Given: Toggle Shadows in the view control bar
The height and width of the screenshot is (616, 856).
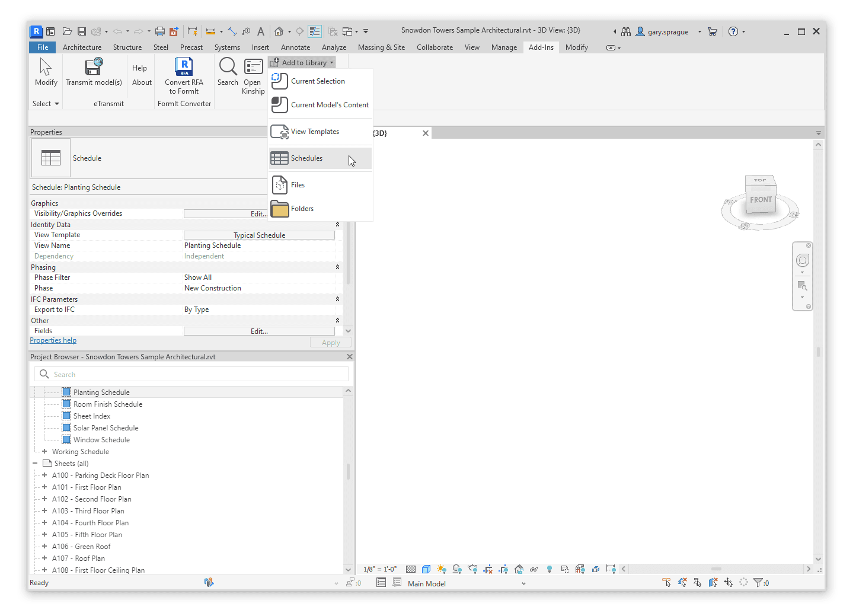Looking at the screenshot, I should 456,569.
